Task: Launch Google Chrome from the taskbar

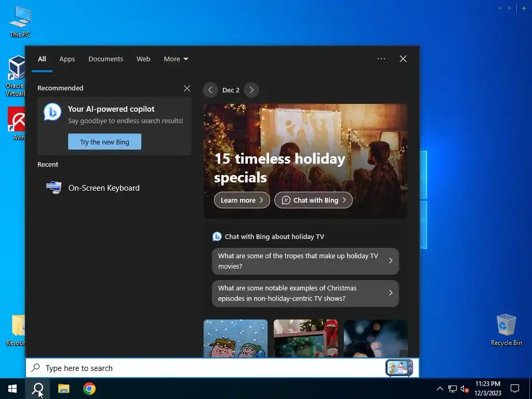Action: (x=89, y=389)
